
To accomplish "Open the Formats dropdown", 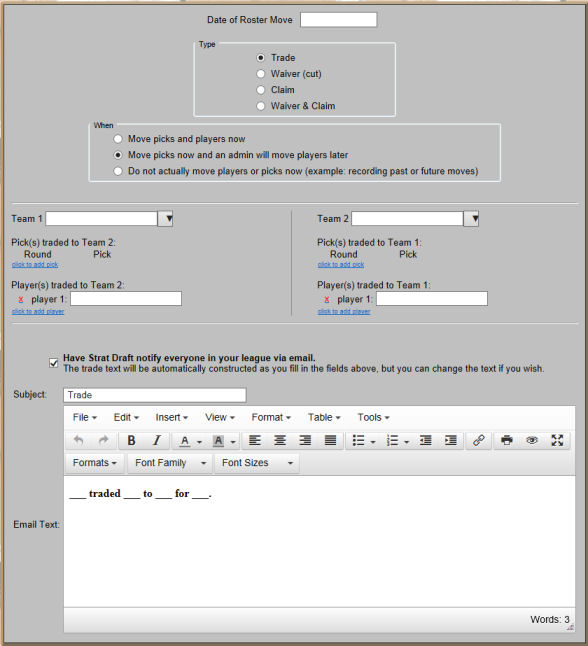I will 94,463.
